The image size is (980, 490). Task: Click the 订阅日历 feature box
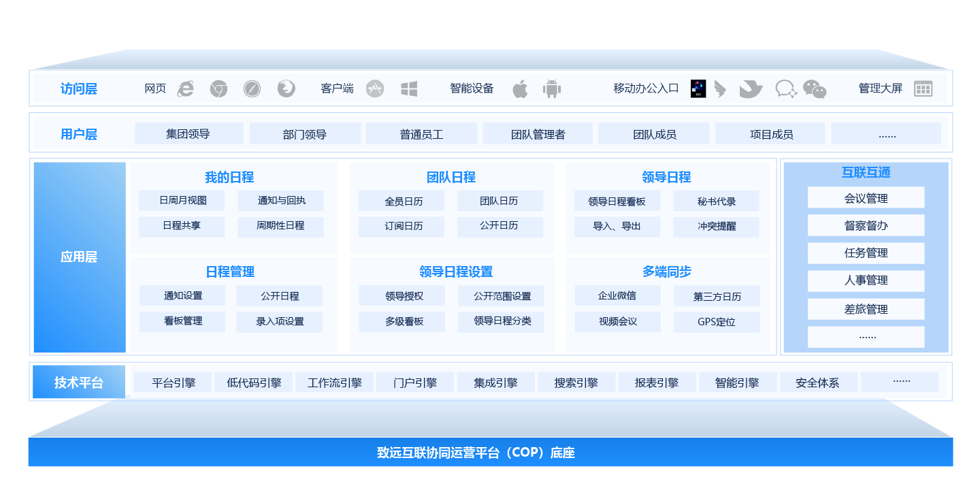tap(402, 227)
